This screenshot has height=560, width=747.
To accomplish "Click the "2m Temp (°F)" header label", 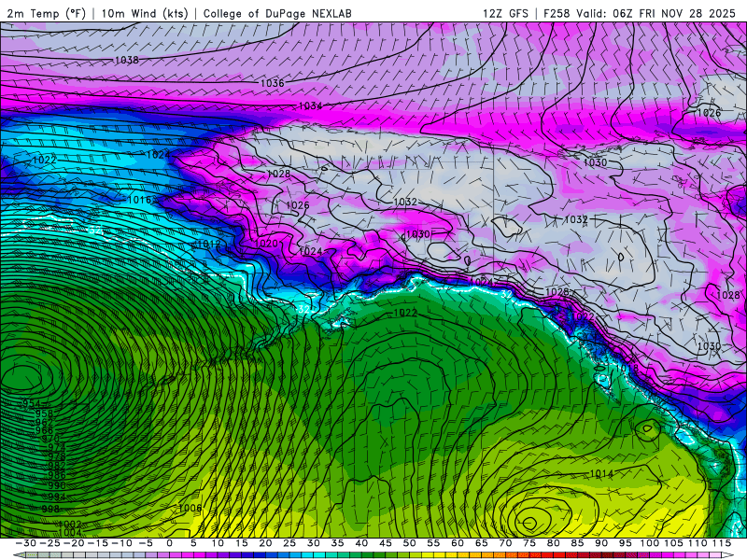I will pos(46,13).
